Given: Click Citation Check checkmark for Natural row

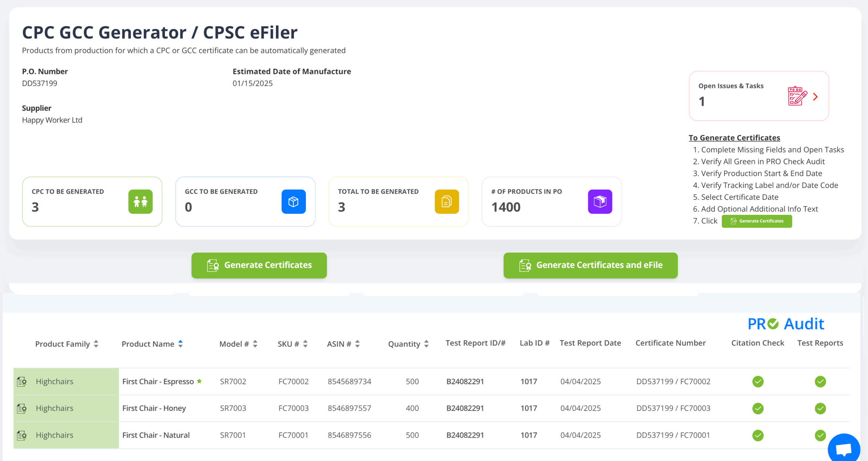Looking at the screenshot, I should pos(758,435).
